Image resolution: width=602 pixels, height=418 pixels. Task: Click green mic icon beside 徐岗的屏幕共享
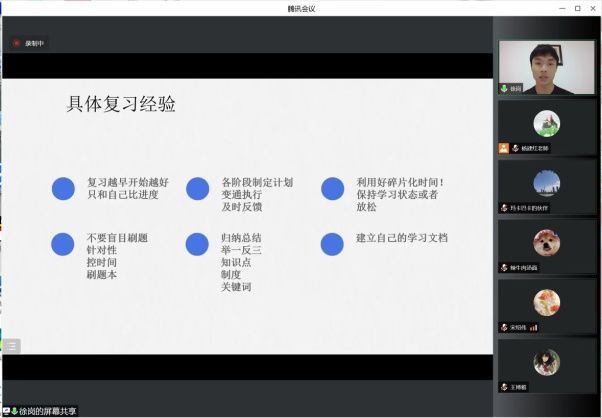pyautogui.click(x=15, y=411)
